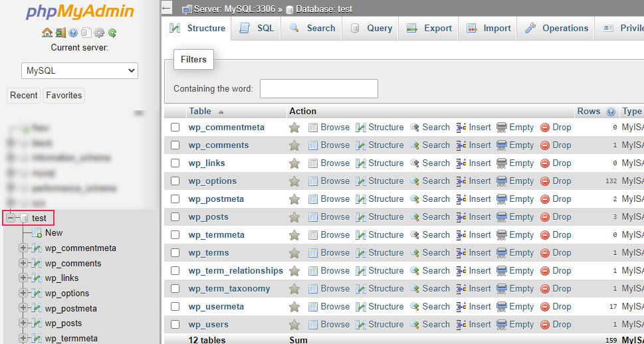Open the Operations tab
644x344 pixels.
click(x=556, y=29)
